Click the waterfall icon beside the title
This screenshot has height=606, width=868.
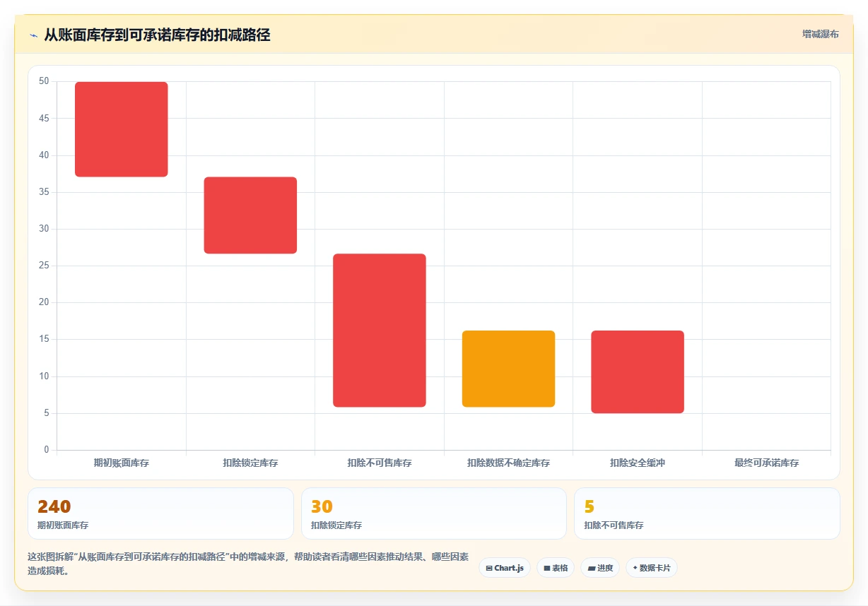33,35
